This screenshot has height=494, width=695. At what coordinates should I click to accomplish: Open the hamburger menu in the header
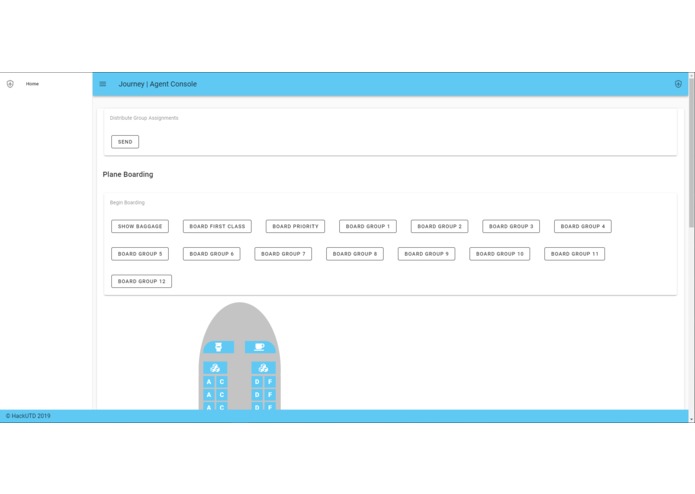[x=103, y=84]
